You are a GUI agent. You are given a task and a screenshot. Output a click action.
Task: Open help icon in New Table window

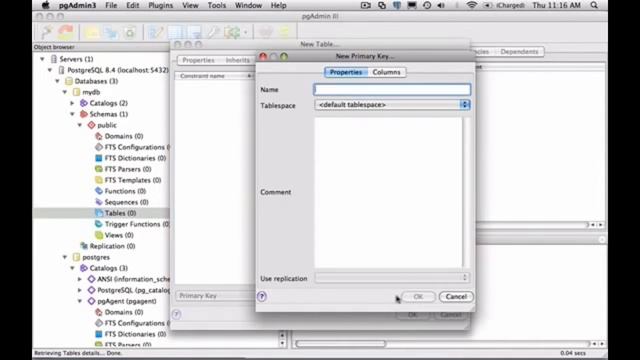(176, 314)
